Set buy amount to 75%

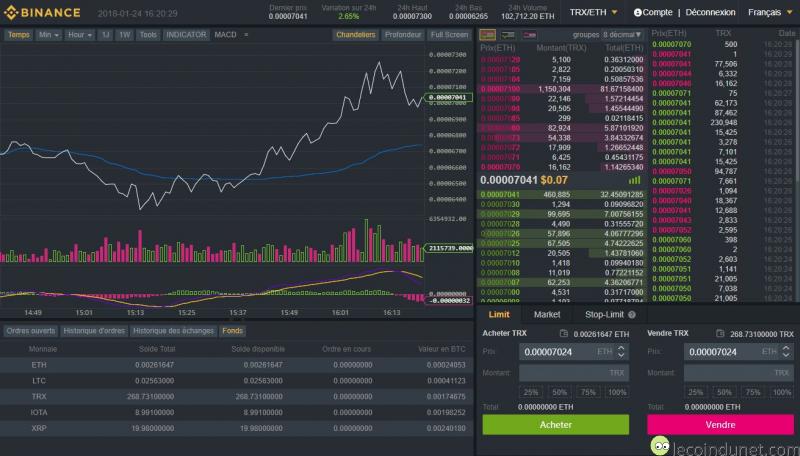click(x=588, y=392)
